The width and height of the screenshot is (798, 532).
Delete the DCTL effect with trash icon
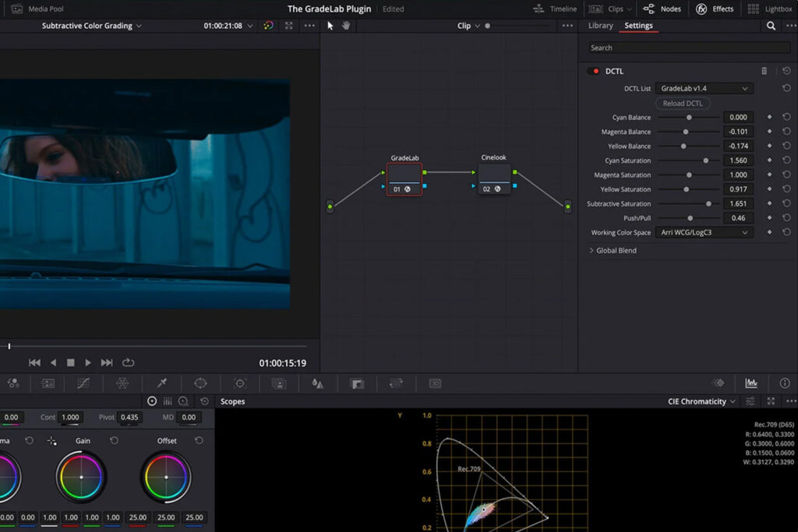point(764,71)
